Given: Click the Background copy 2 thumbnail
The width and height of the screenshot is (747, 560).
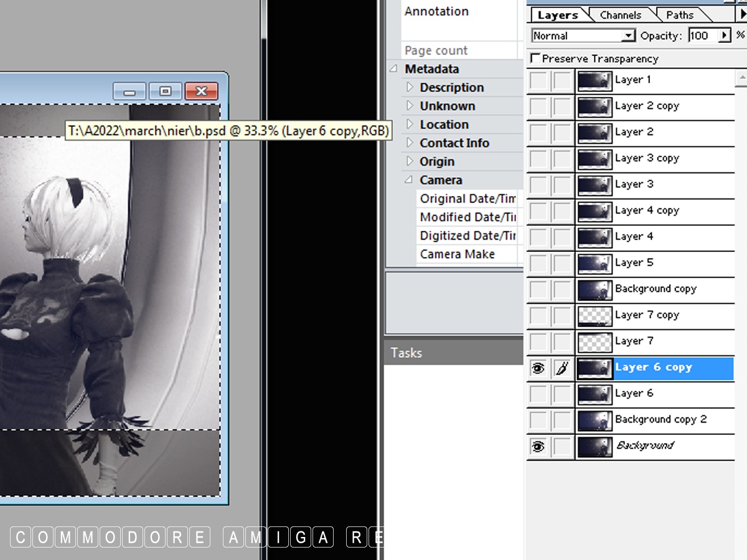Looking at the screenshot, I should point(594,421).
